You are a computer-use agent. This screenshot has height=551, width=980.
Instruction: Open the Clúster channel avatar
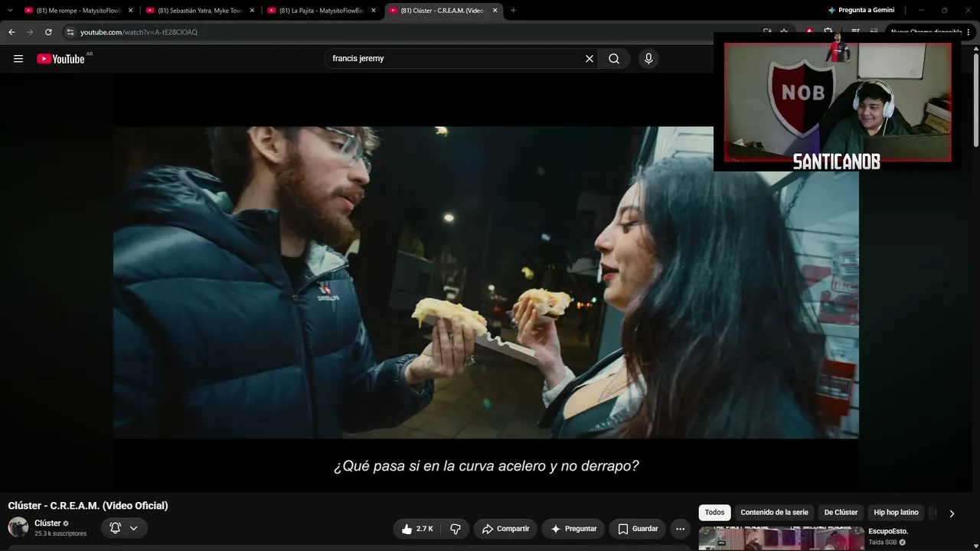click(18, 527)
